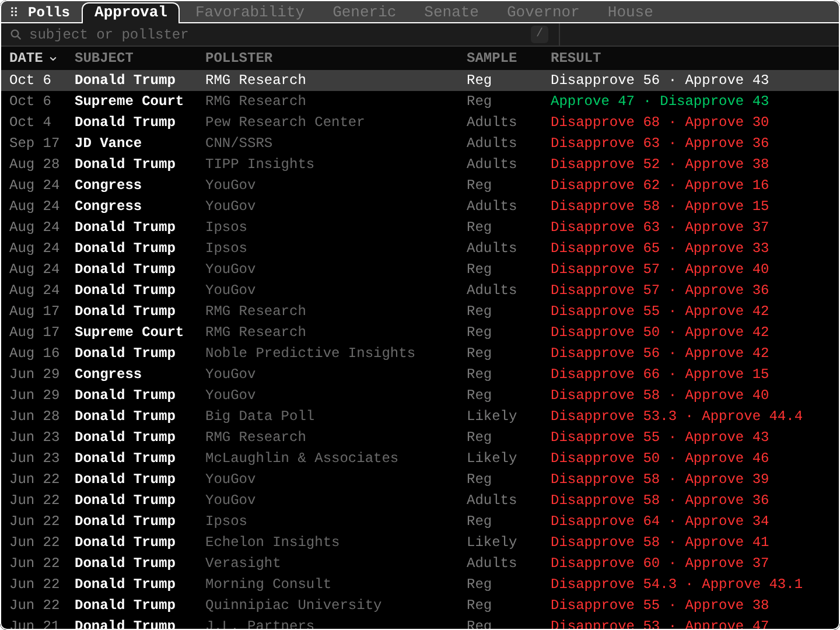Screen dimensions: 840x630
Task: Open the Noble Predictive Insights row
Action: (x=420, y=353)
